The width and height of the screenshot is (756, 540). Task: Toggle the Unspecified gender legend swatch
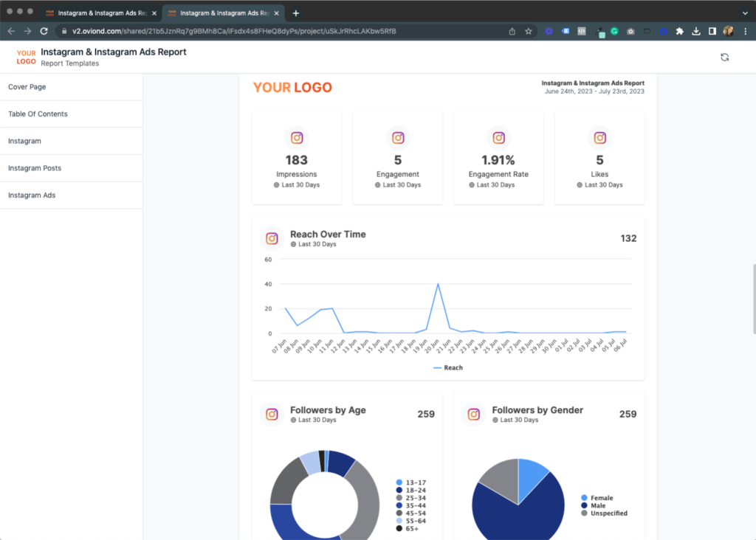point(585,513)
